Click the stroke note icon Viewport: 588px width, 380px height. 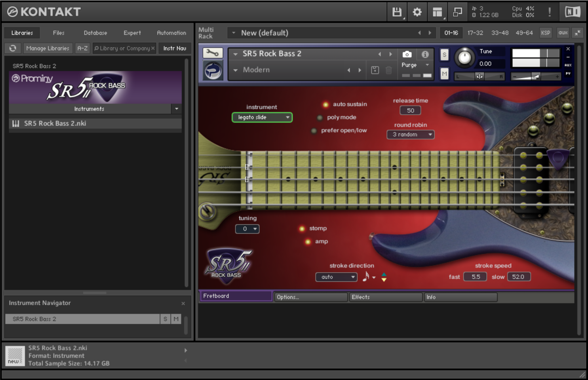[365, 277]
